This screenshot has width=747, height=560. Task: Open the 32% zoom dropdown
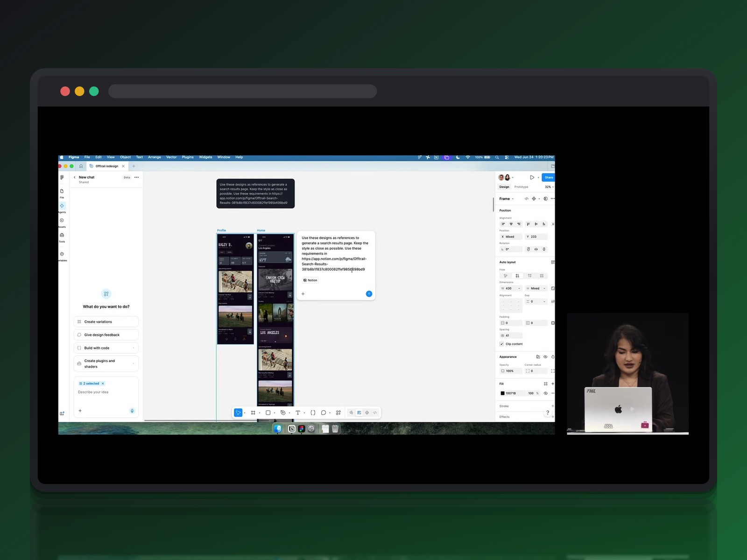(x=549, y=187)
